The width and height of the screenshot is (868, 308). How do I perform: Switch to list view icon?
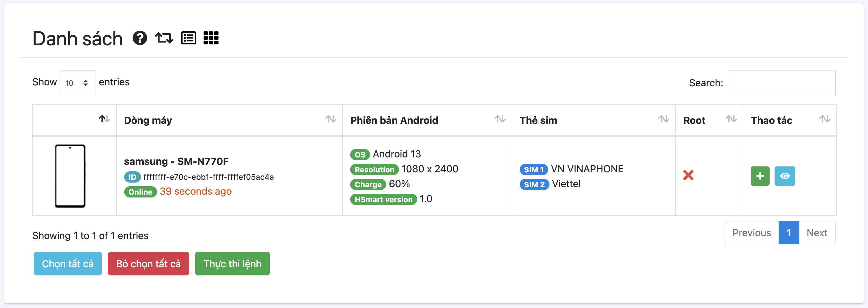click(x=188, y=38)
